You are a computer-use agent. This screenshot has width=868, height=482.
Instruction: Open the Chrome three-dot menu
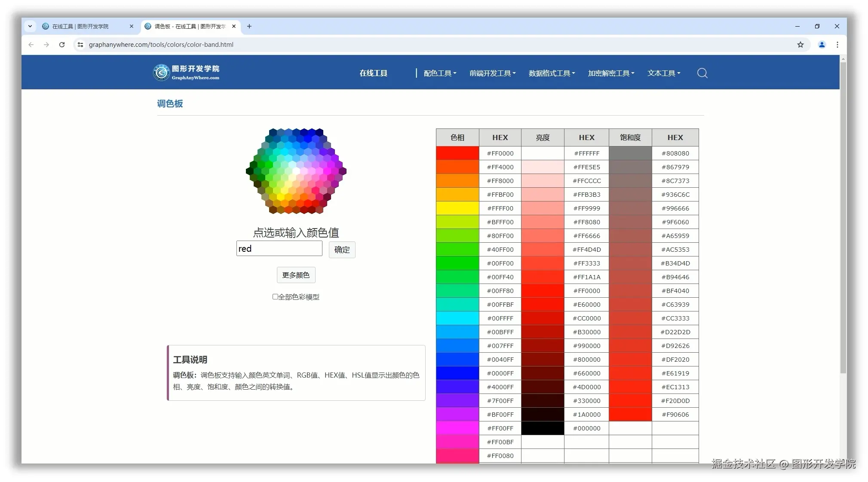click(x=837, y=44)
